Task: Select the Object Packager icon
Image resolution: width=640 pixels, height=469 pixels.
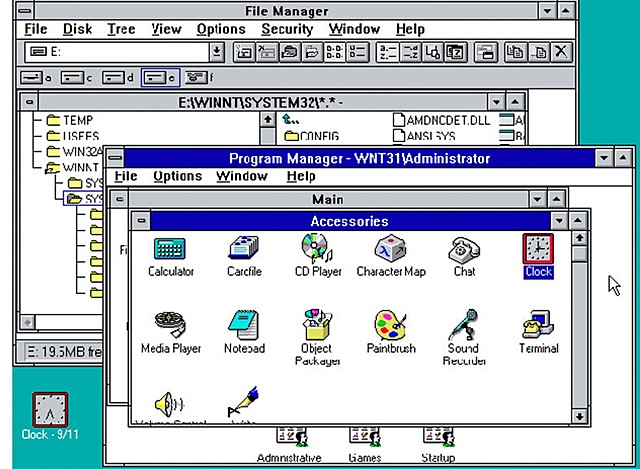Action: click(318, 325)
